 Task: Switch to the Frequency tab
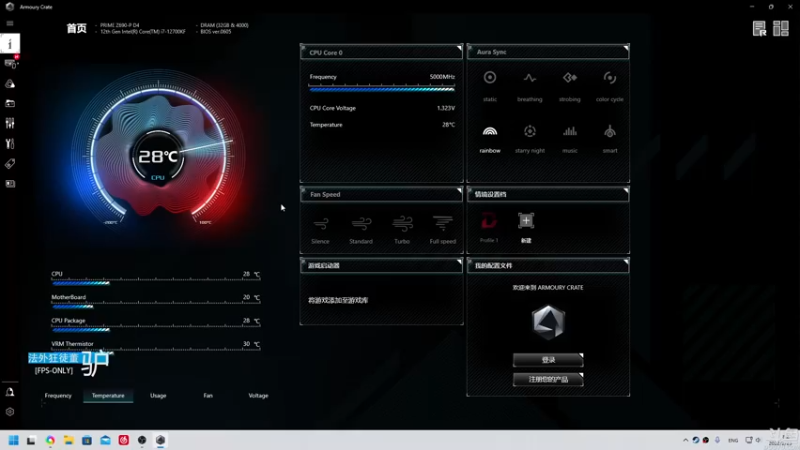pyautogui.click(x=58, y=395)
